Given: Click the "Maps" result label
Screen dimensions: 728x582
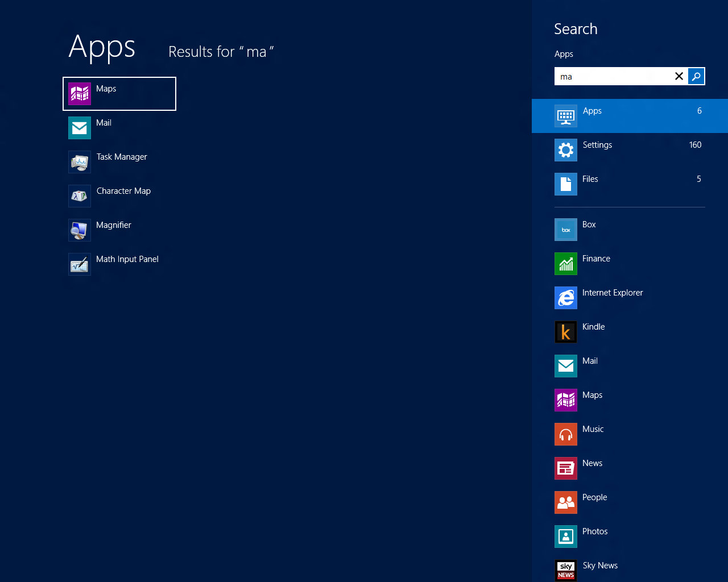Looking at the screenshot, I should [x=106, y=89].
